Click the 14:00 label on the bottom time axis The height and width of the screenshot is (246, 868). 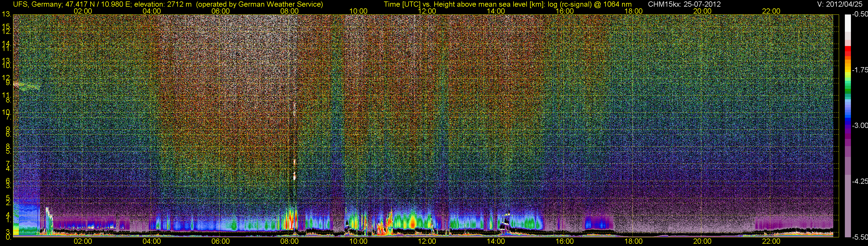[x=496, y=241]
